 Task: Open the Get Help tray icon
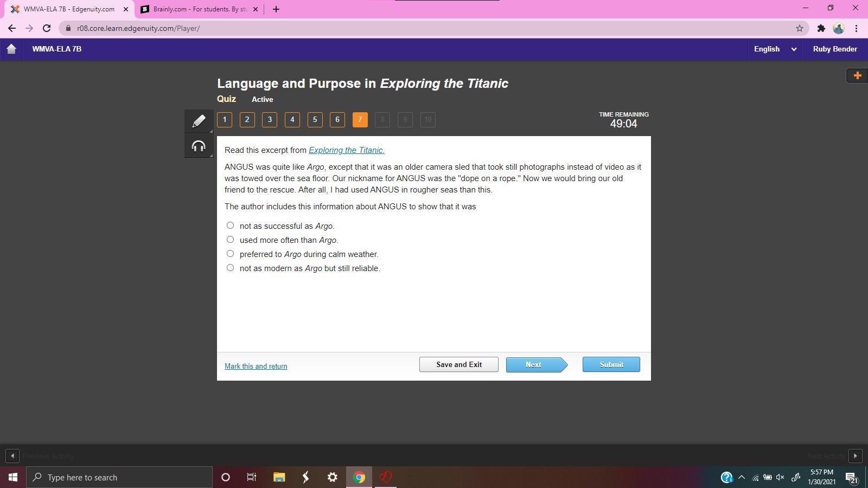[x=726, y=477]
